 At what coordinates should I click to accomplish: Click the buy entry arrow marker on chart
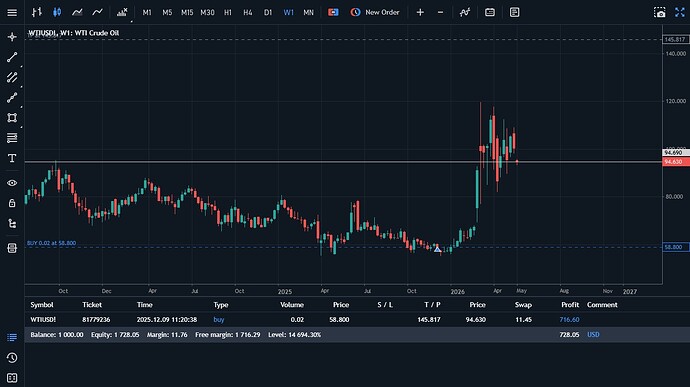point(437,249)
